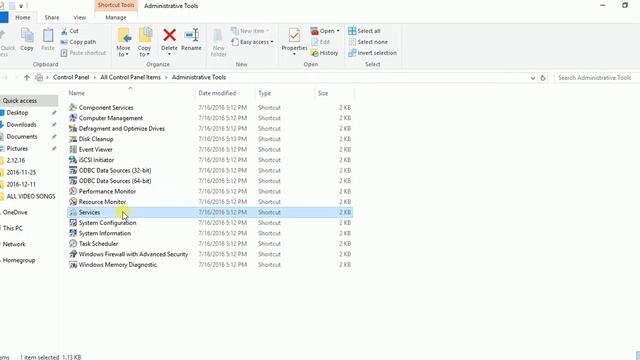Click the Disk Cleanup shortcut icon
Viewport: 640px width, 360px height.
click(73, 139)
